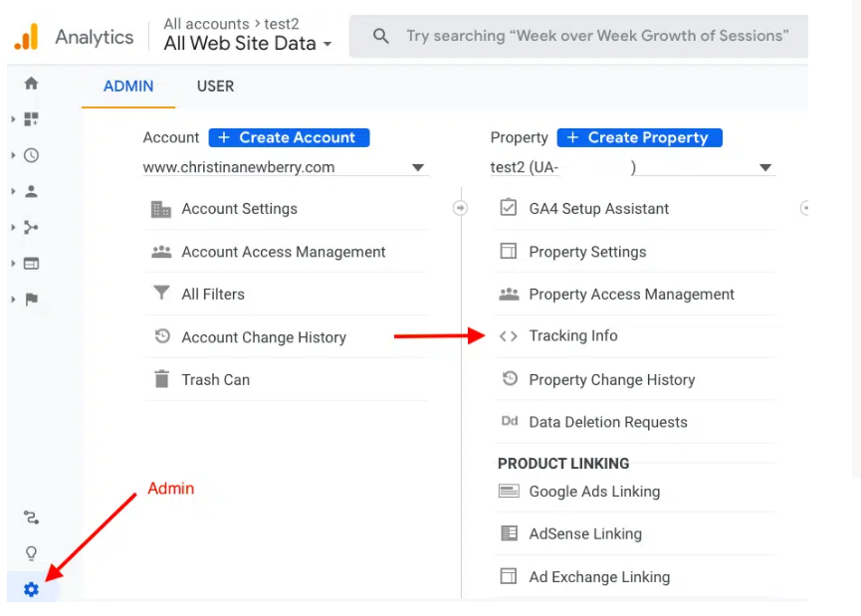Go to the Home icon in sidebar
The image size is (861, 616).
coord(31,83)
